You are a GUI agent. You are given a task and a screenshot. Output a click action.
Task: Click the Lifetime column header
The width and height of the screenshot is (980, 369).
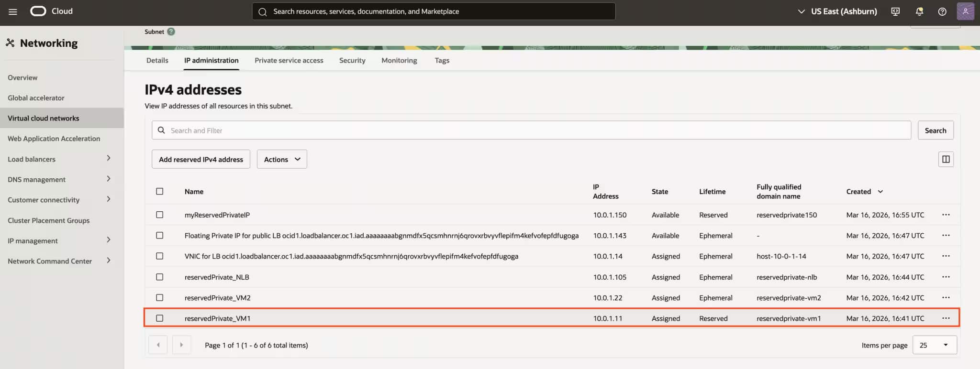point(712,191)
